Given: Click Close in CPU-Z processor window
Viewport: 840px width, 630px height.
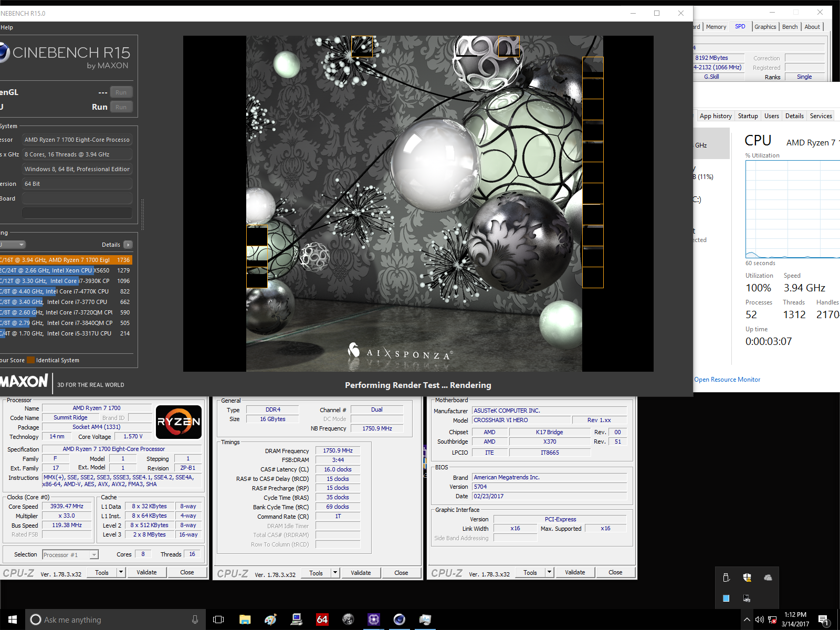Looking at the screenshot, I should click(x=187, y=572).
